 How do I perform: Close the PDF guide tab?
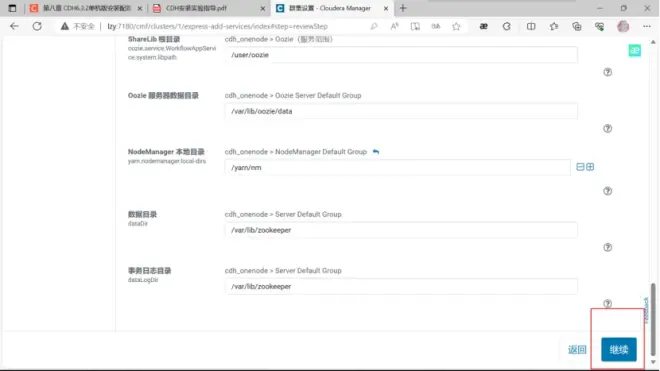(x=263, y=8)
